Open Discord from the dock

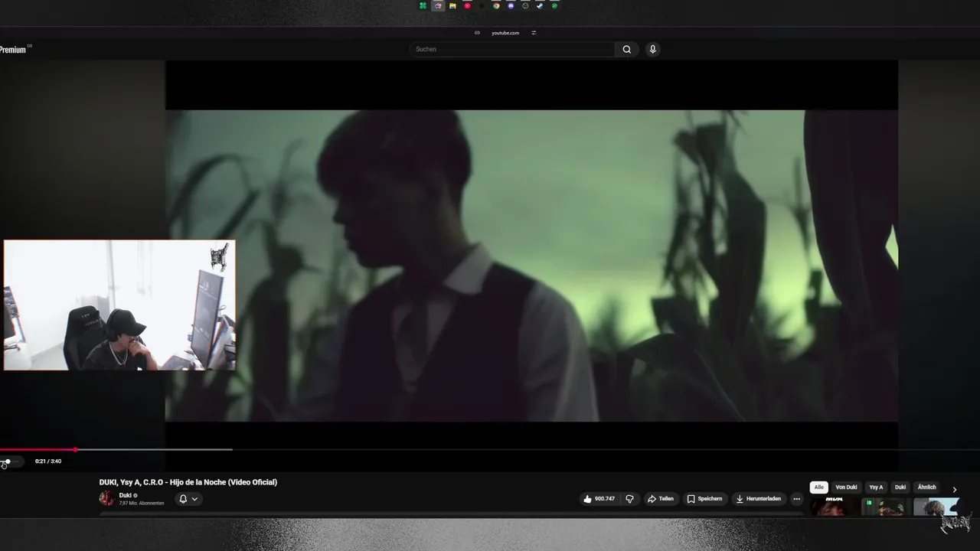[x=511, y=5]
